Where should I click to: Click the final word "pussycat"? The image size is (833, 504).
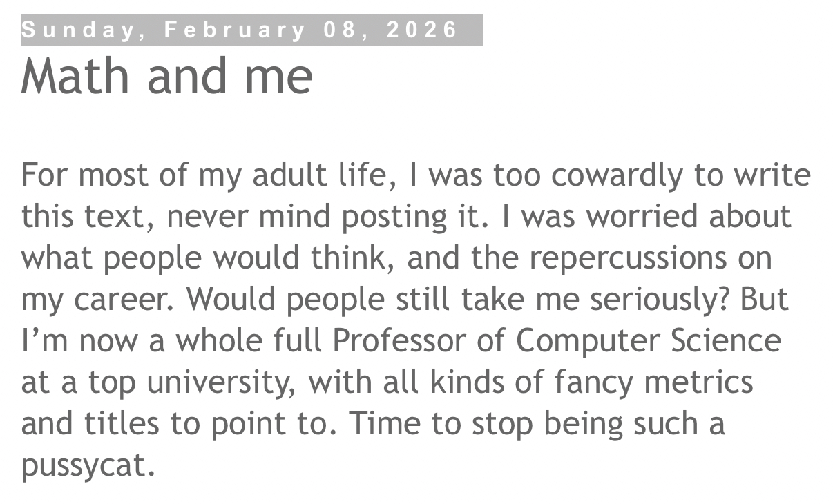pyautogui.click(x=86, y=465)
